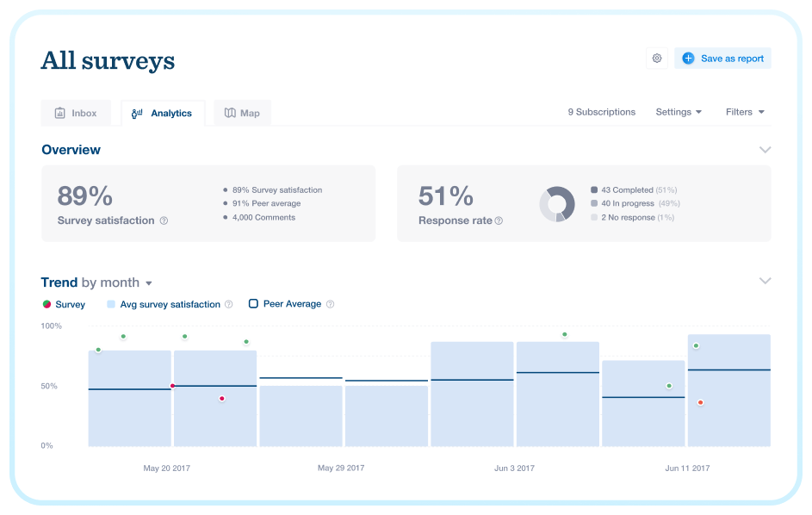Click the Jun 3 2017 axis label
This screenshot has width=812, height=515.
(514, 468)
